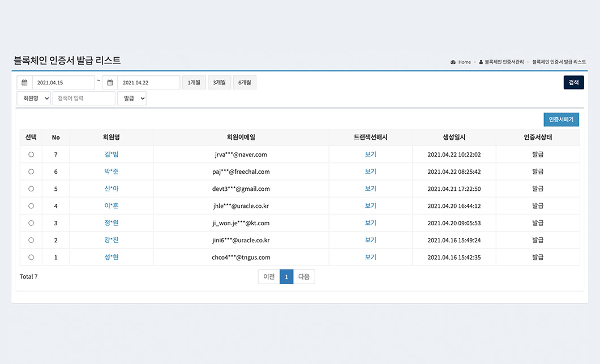Click the No column header

(56, 138)
